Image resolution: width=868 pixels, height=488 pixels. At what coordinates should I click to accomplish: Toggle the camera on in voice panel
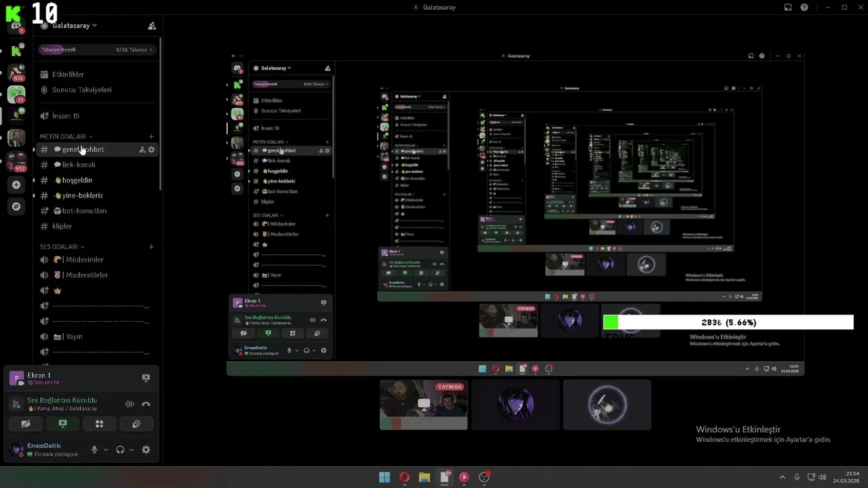point(26,424)
